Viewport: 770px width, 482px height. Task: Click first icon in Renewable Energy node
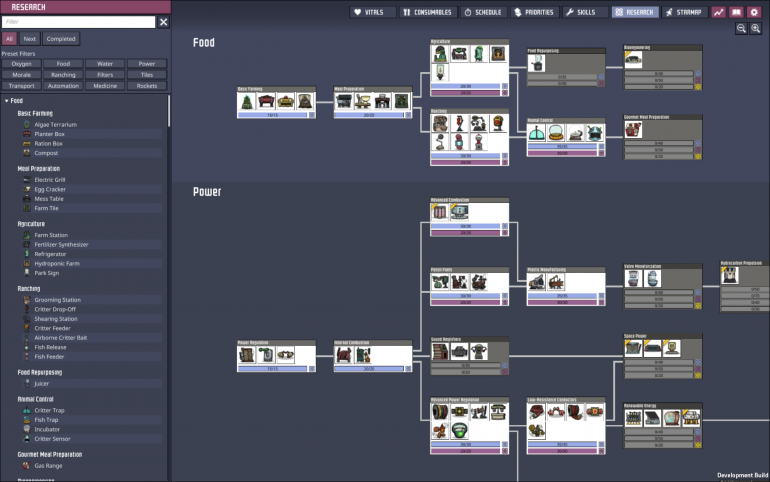(x=633, y=418)
